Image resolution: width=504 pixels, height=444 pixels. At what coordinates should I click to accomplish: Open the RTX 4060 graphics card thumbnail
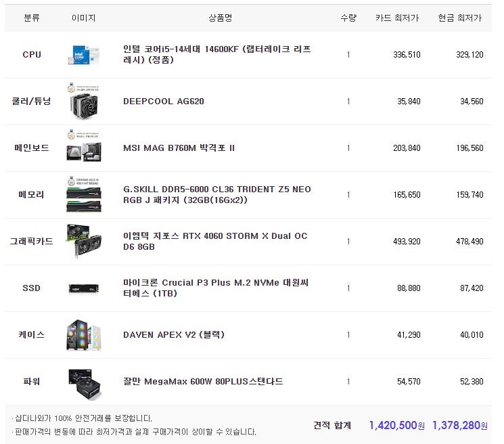point(84,241)
